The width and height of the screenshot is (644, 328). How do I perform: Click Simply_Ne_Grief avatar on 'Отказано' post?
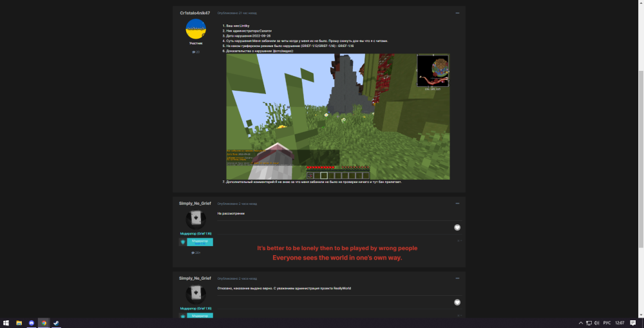pos(196,294)
